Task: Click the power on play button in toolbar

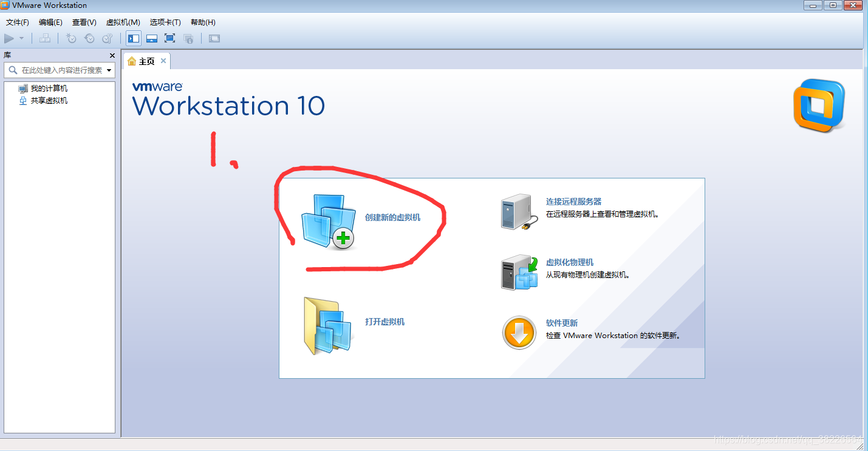Action: [x=9, y=38]
